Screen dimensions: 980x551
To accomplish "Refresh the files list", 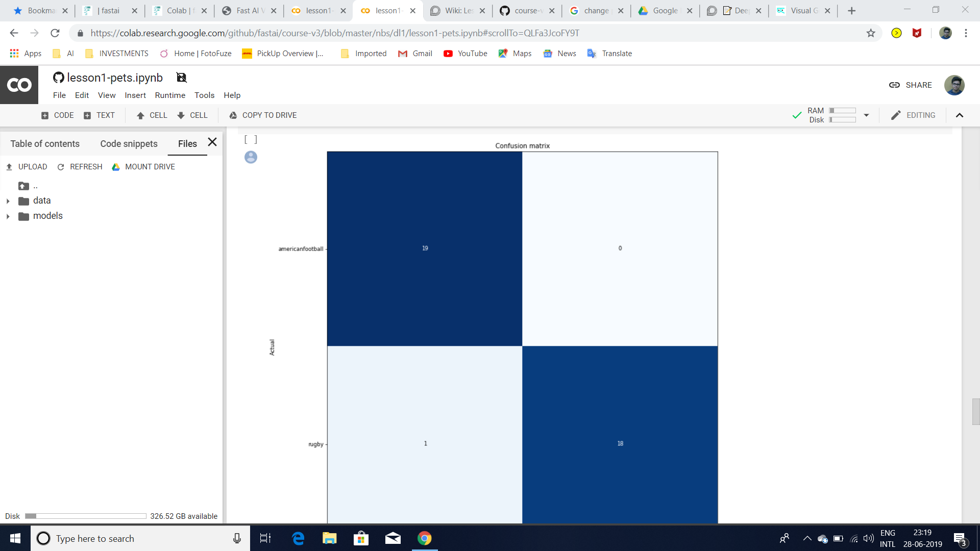I will [80, 167].
